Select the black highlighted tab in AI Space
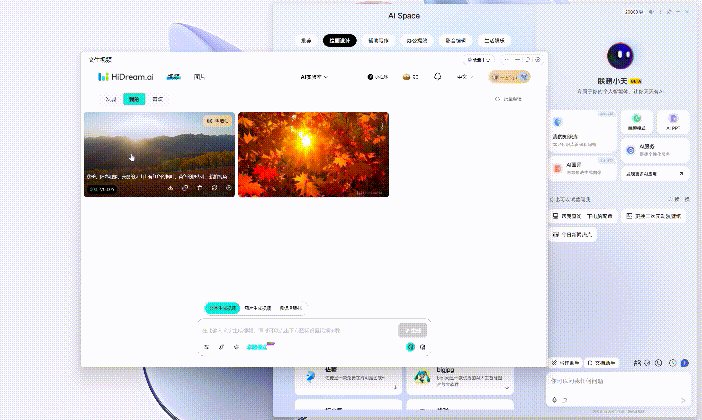702x420 pixels. pyautogui.click(x=340, y=40)
